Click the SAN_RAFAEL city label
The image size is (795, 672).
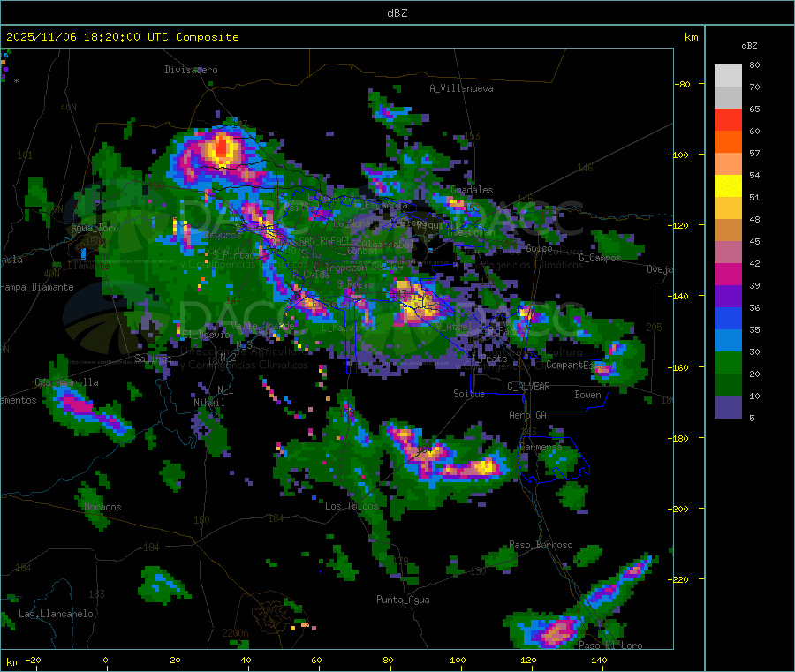(x=324, y=241)
